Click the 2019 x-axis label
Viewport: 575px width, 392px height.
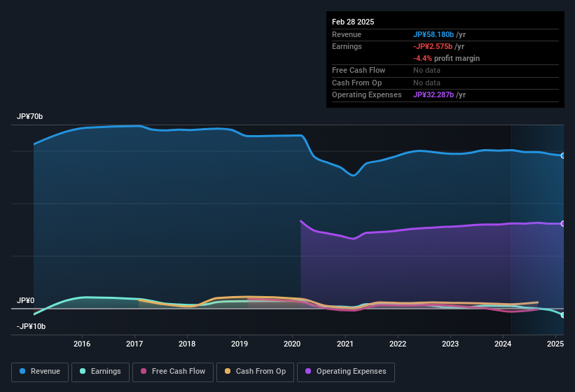[x=240, y=344]
